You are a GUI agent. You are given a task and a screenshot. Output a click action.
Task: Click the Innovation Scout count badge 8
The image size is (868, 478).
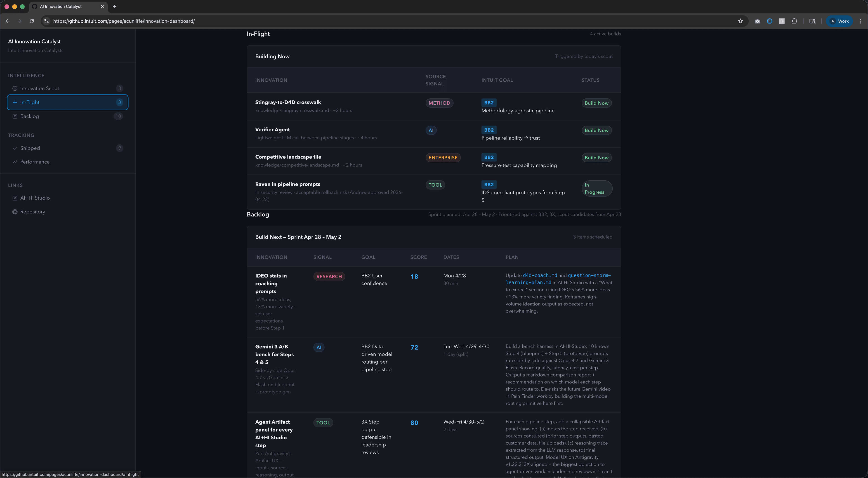pyautogui.click(x=119, y=88)
